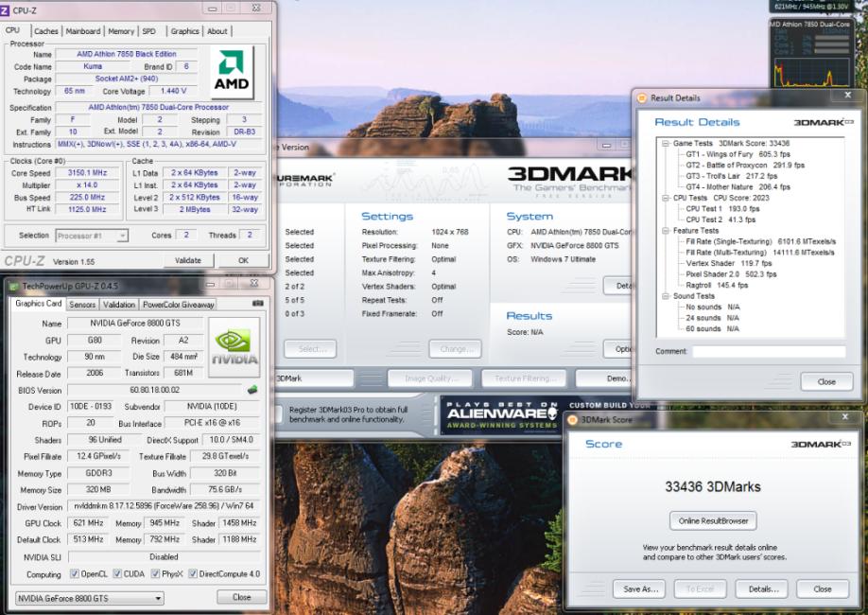Click the AMD logo in CPU-Z
This screenshot has height=615, width=868.
[232, 72]
